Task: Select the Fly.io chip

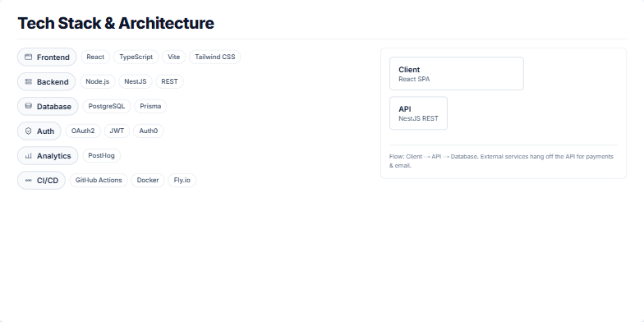Action: tap(182, 181)
